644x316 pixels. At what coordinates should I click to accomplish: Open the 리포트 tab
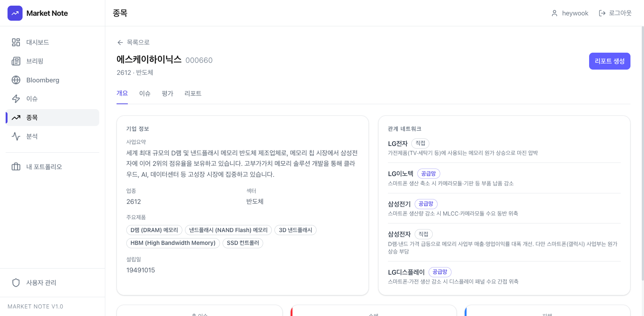coord(193,93)
